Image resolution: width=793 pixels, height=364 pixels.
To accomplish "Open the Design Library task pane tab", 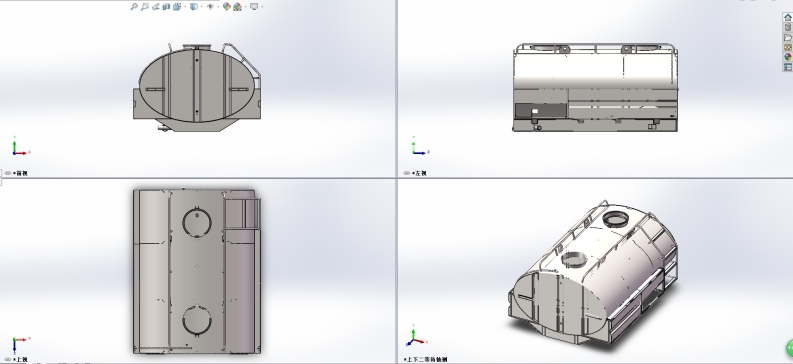I will click(788, 27).
